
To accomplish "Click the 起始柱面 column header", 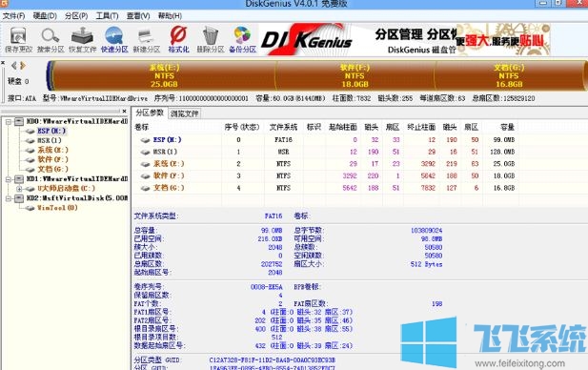I will (x=343, y=127).
